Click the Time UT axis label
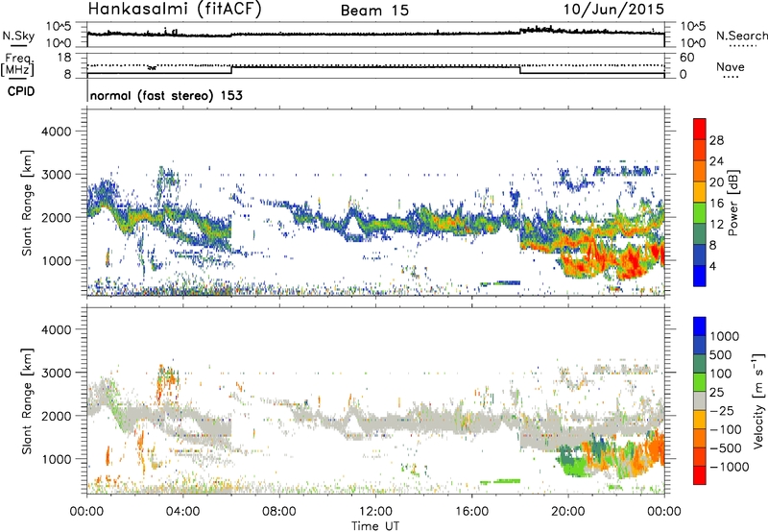768x532 pixels. tap(375, 526)
